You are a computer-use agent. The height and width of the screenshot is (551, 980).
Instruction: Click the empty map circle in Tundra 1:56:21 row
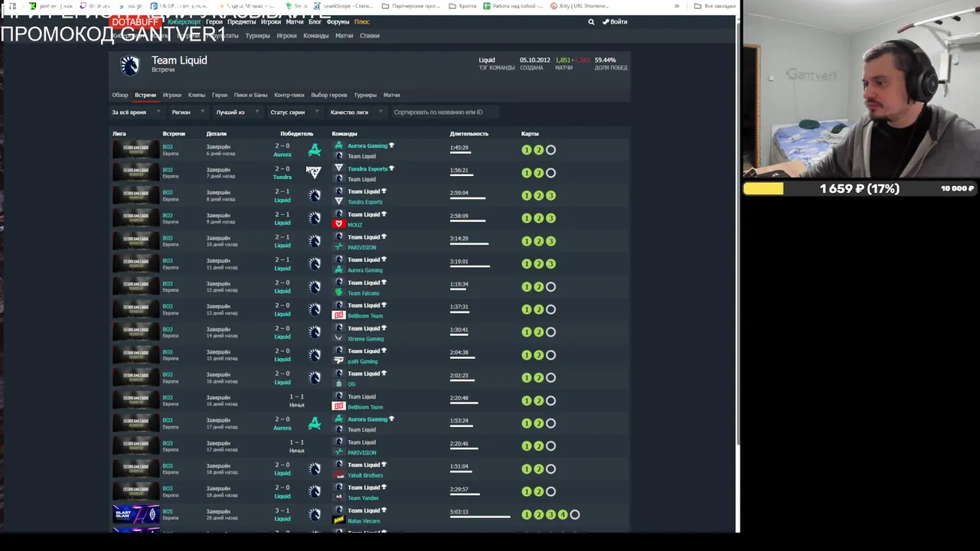pos(550,173)
